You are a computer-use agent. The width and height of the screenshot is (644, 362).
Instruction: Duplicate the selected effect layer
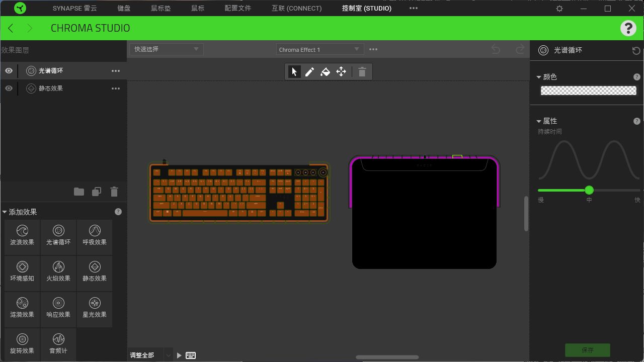(x=97, y=192)
